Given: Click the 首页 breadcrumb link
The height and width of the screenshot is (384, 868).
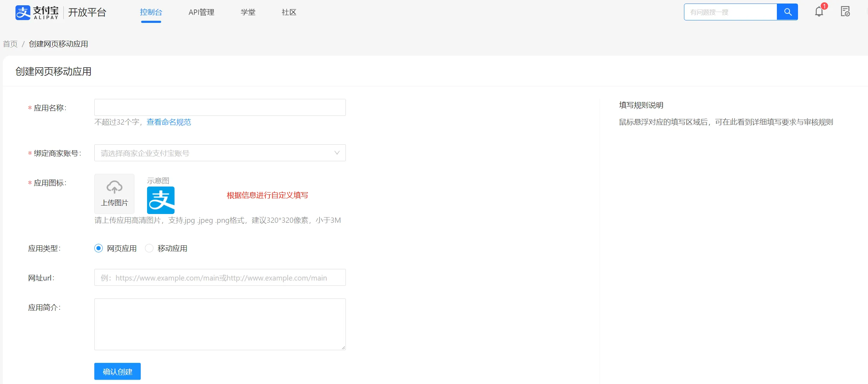Looking at the screenshot, I should point(10,44).
